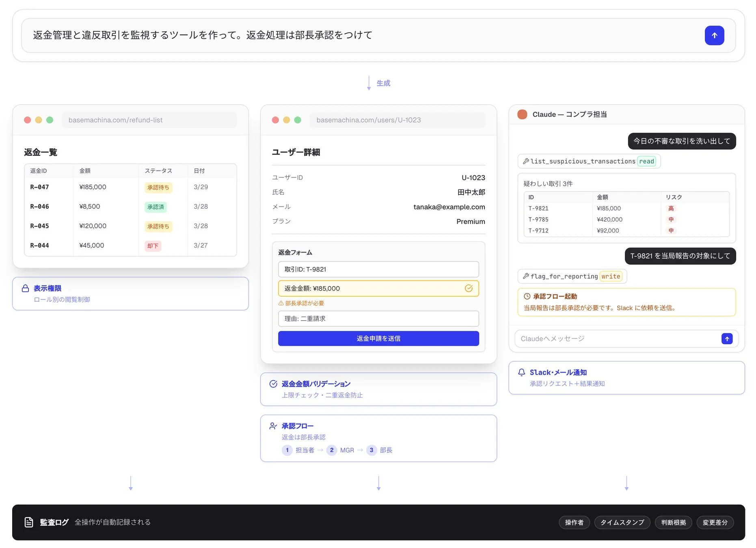
Task: Click user ID value U-1023
Action: [x=473, y=177]
